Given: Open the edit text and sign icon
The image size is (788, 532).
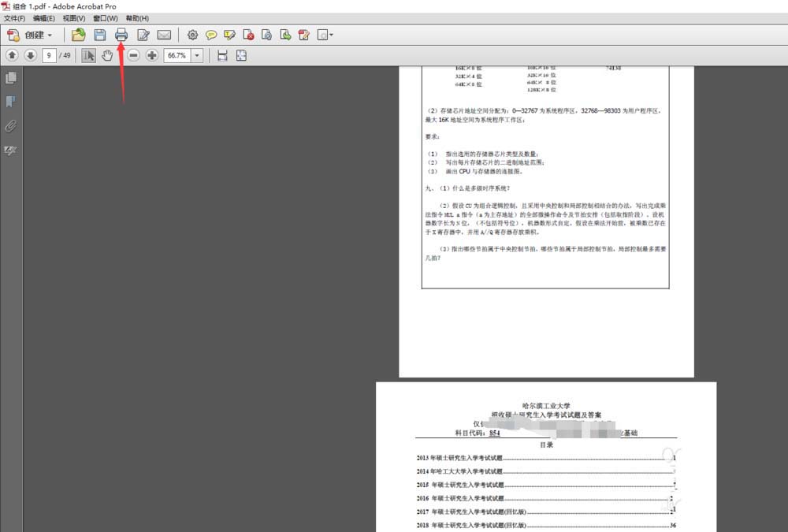Looking at the screenshot, I should click(143, 35).
